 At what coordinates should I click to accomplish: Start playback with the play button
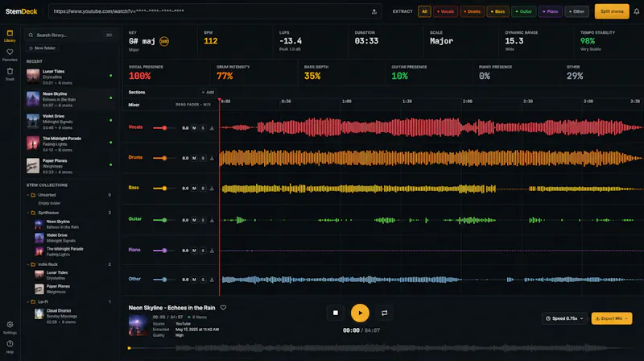360,313
